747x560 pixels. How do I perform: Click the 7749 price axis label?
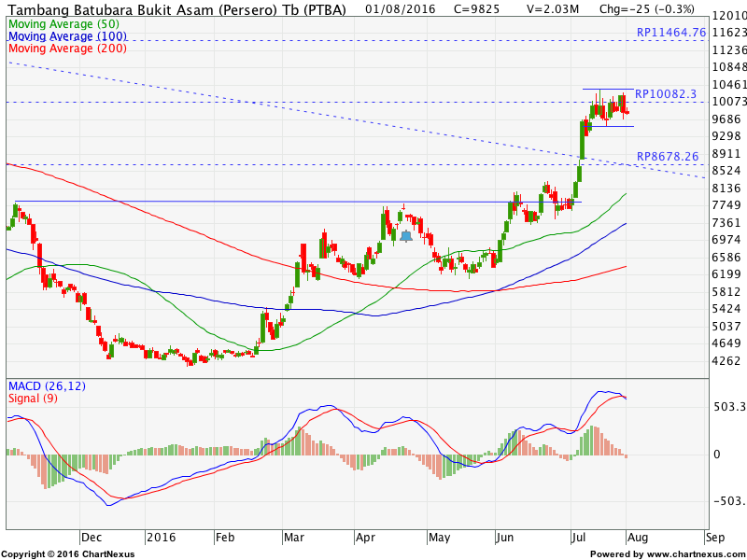pos(726,205)
